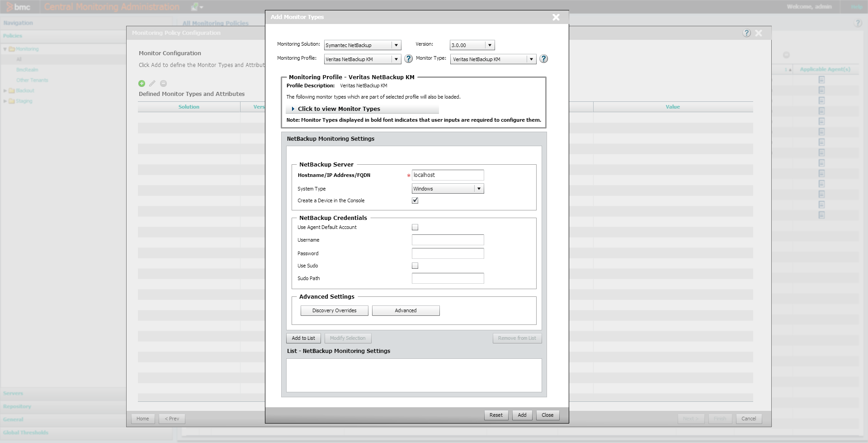The width and height of the screenshot is (868, 443).
Task: Click the help icon beside Monitoring Profile
Action: coord(408,59)
